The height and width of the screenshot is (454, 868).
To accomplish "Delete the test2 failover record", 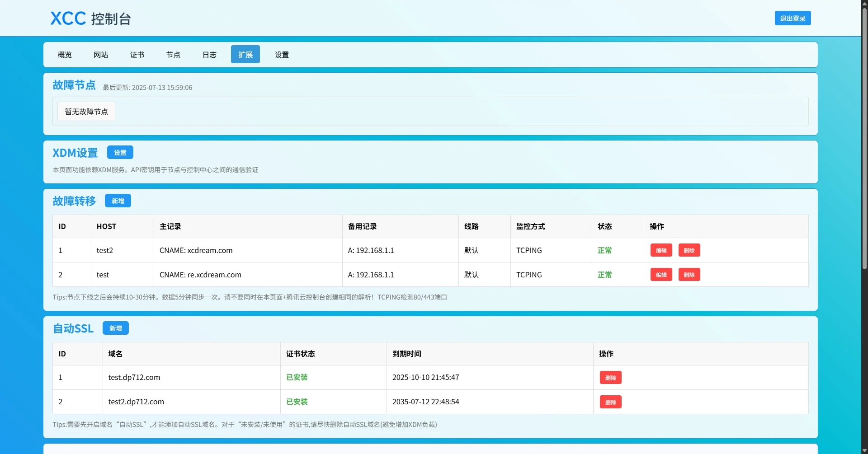I will pos(689,250).
